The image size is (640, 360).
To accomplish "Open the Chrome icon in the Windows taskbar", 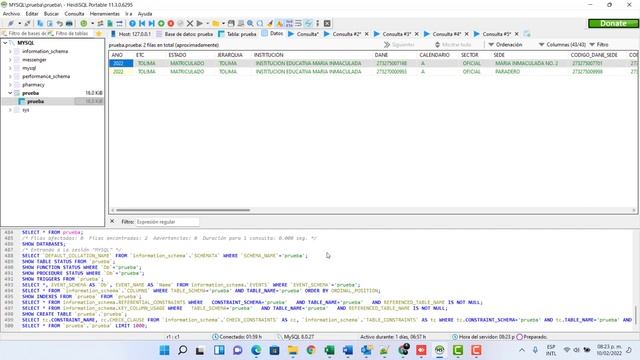I will click(311, 350).
